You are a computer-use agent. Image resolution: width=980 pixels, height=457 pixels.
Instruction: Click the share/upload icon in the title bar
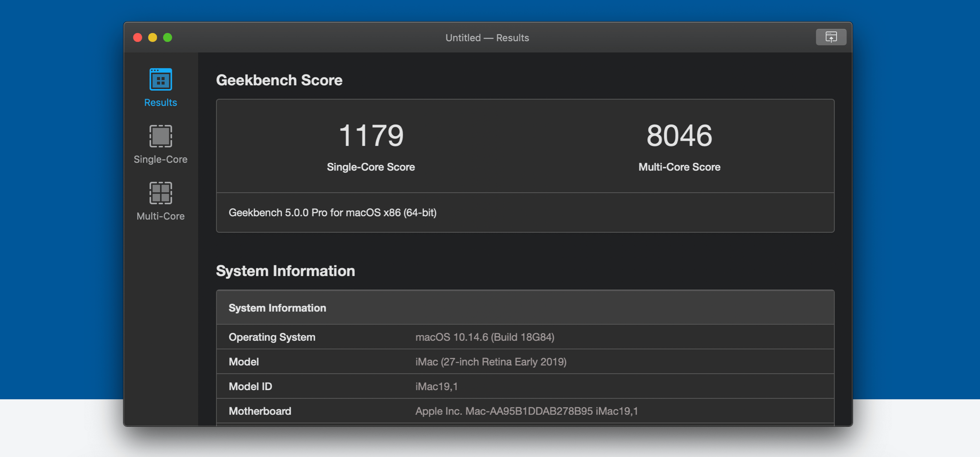[831, 37]
